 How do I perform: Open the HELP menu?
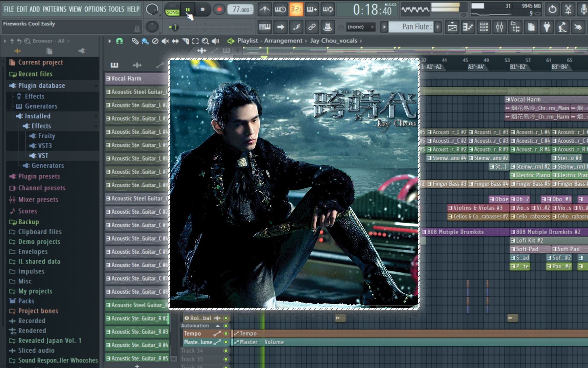[x=133, y=9]
